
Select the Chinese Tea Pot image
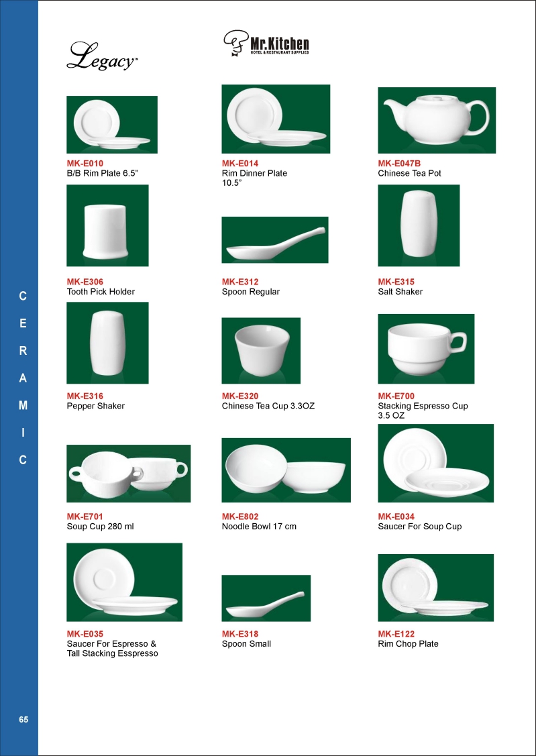coord(437,120)
